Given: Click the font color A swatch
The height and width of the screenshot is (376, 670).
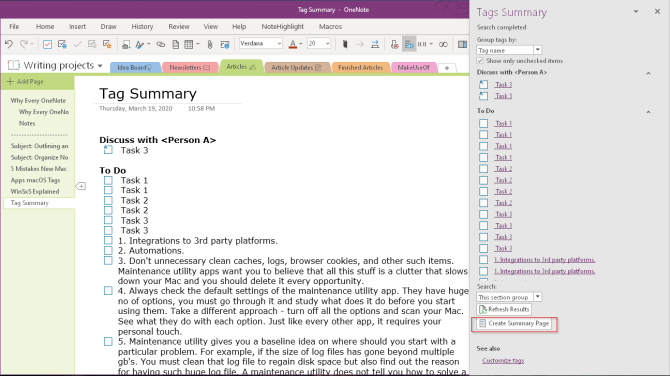Looking at the screenshot, I should click(293, 44).
